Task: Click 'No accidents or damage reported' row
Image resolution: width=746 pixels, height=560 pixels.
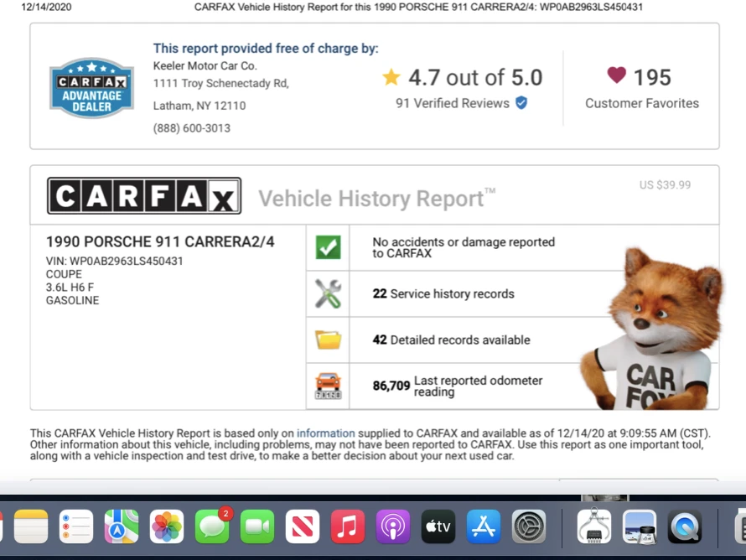Action: 464,247
